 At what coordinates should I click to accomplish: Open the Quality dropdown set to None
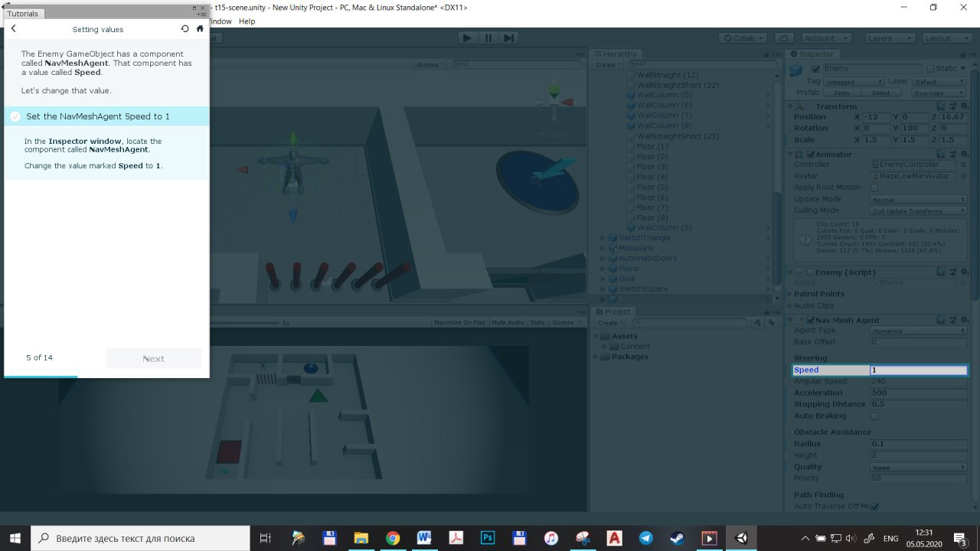click(x=919, y=468)
